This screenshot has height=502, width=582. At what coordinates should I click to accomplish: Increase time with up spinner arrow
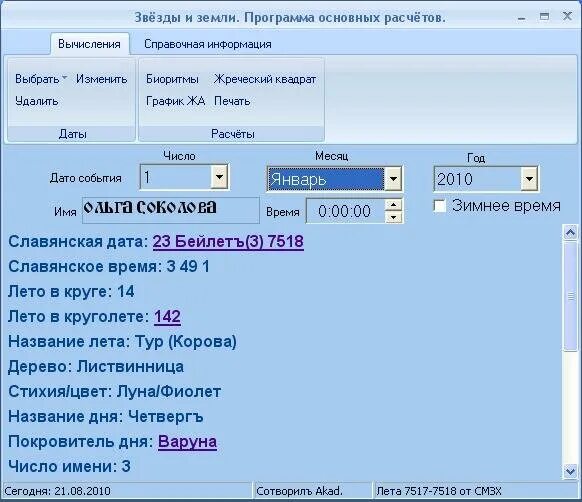point(393,205)
